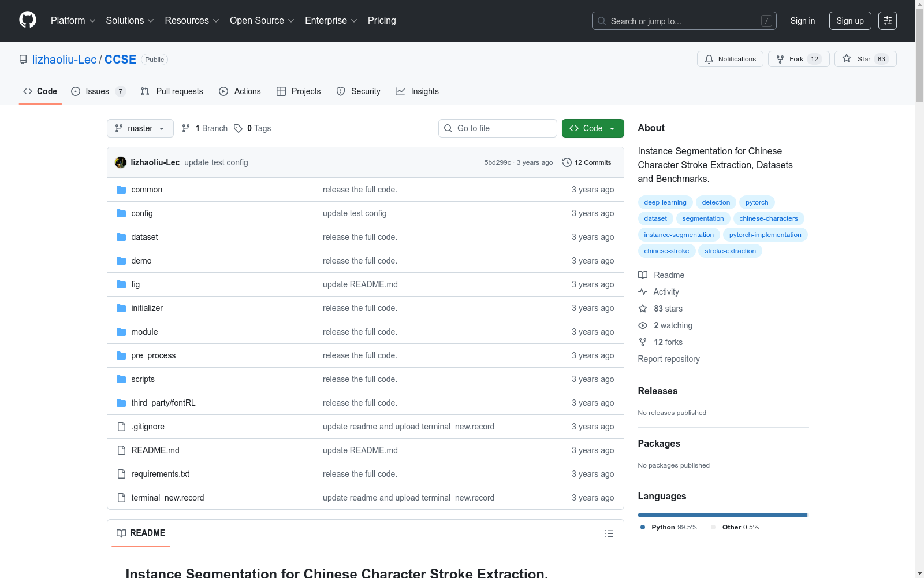Select the README tab heading
The height and width of the screenshot is (578, 924).
[141, 533]
